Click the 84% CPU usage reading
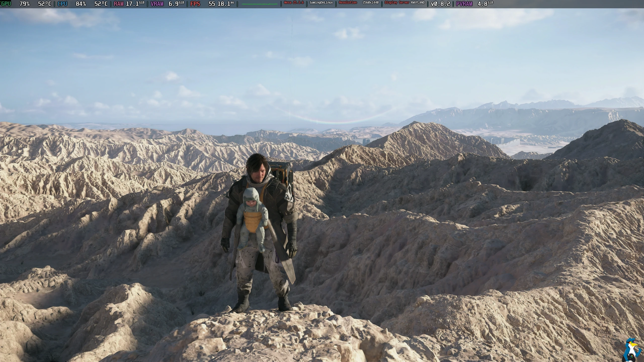Viewport: 644px width, 362px height. pyautogui.click(x=81, y=4)
